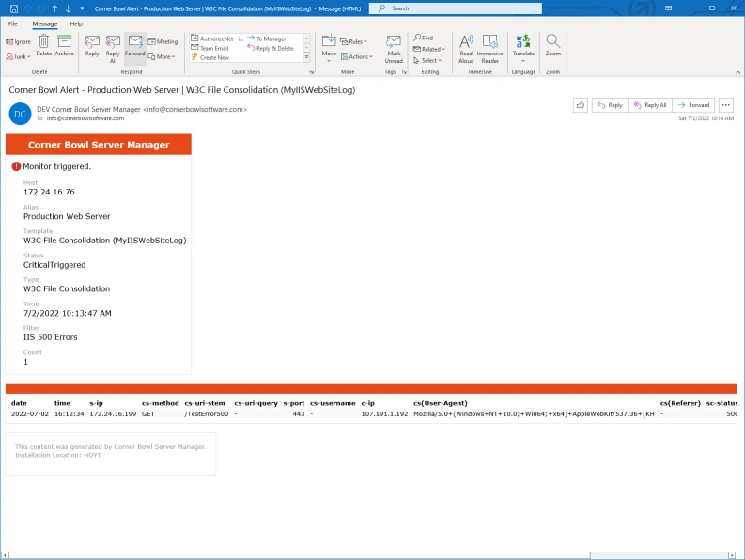Open the Related dropdown

pos(429,49)
